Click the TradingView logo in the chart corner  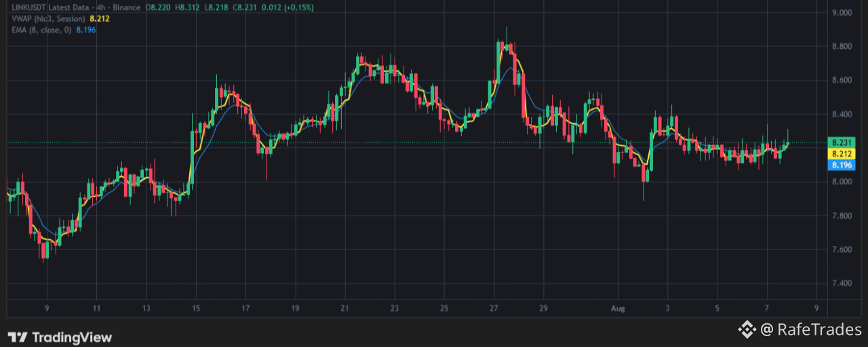click(60, 338)
